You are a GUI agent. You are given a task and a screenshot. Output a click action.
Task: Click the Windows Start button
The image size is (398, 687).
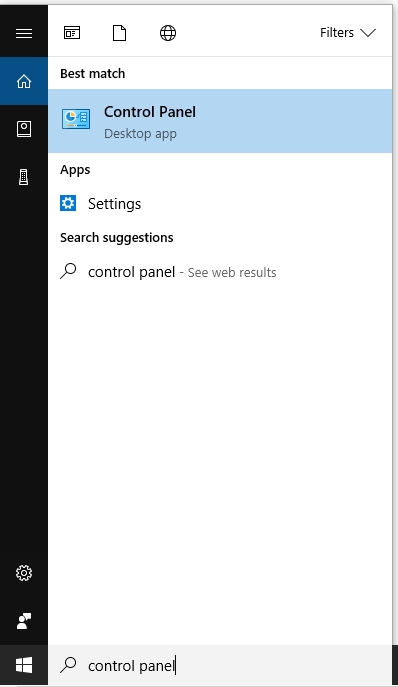(x=24, y=666)
